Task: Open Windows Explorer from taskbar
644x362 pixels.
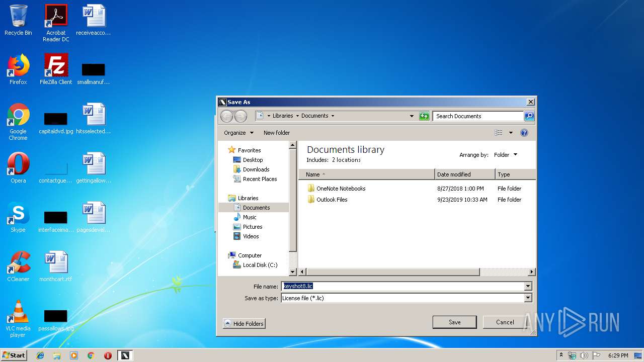Action: pos(57,355)
